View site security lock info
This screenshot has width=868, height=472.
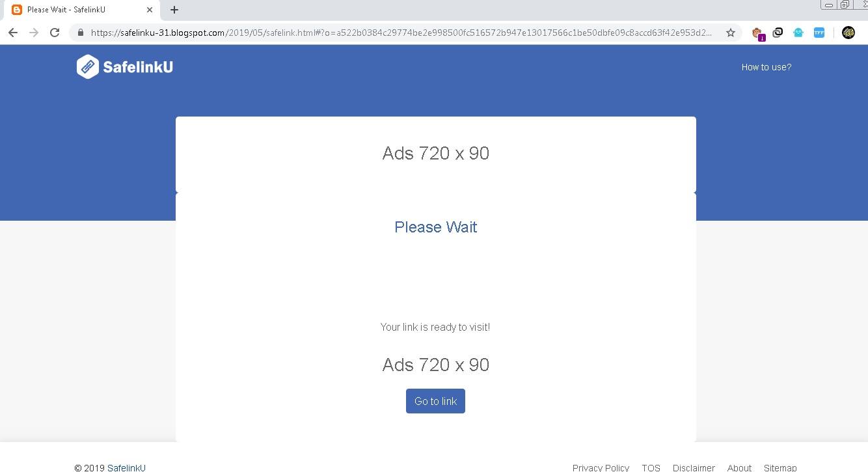pos(81,33)
